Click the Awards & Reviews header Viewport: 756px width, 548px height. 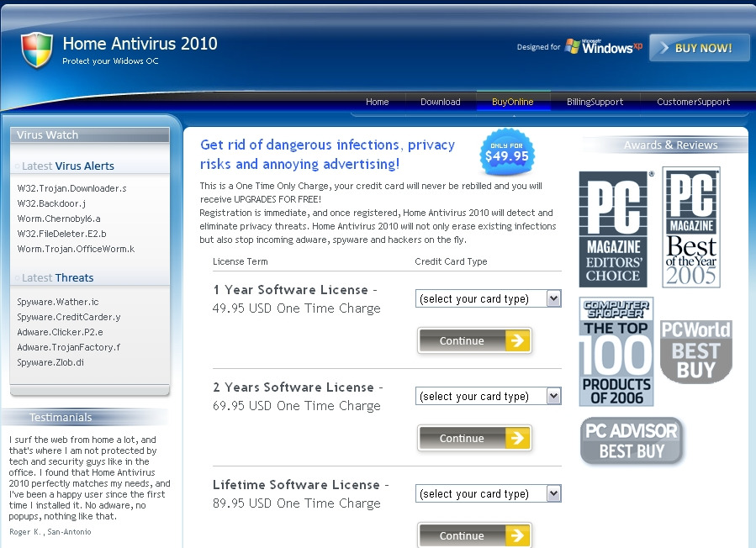[671, 145]
